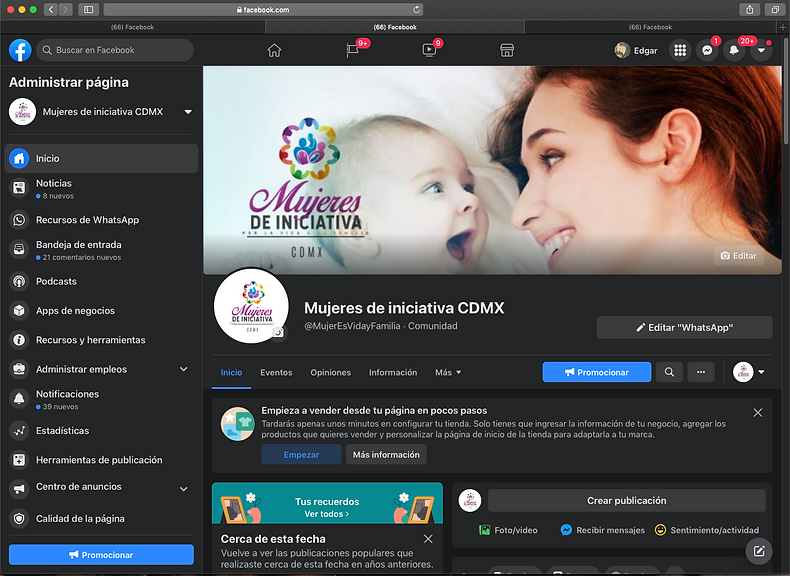Open Ver todos in Tus recuerdos

click(326, 514)
